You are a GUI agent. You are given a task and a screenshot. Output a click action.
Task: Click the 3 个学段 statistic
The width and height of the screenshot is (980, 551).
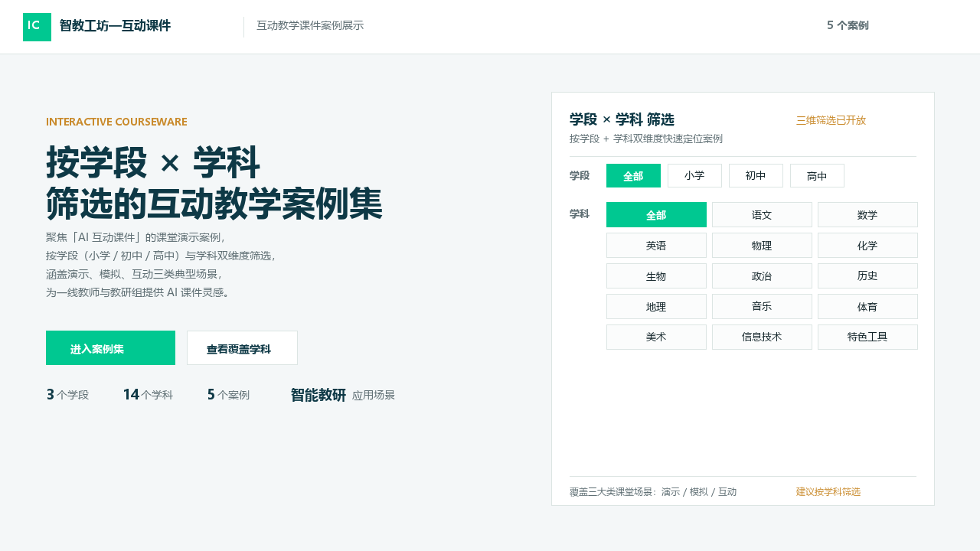click(x=67, y=395)
